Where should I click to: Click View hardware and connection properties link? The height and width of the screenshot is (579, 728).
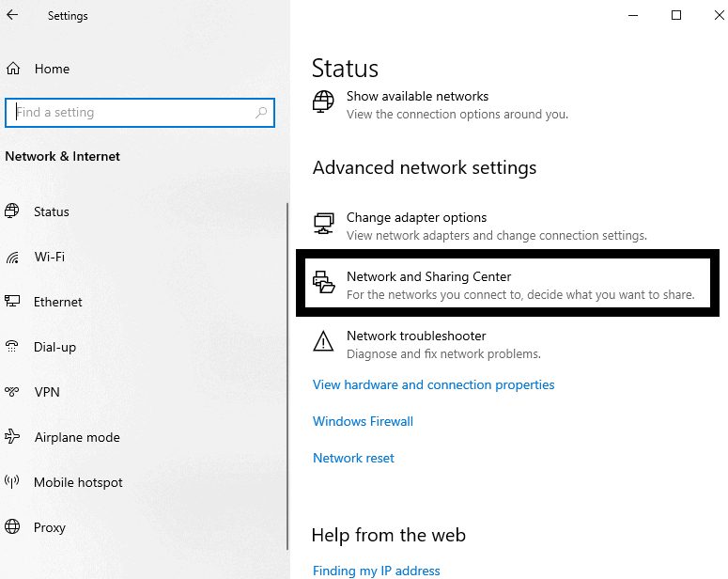coord(433,384)
